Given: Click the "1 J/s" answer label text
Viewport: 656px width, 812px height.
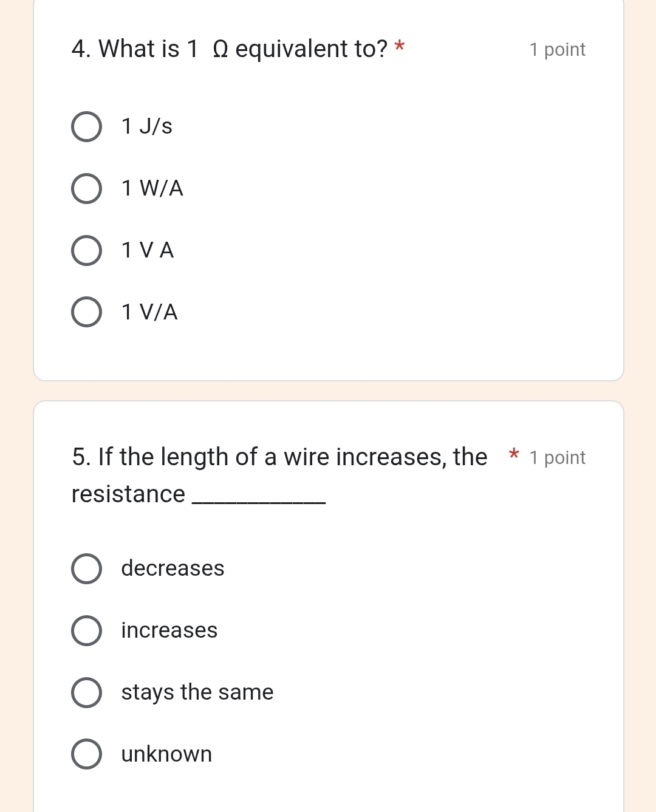Looking at the screenshot, I should [146, 127].
